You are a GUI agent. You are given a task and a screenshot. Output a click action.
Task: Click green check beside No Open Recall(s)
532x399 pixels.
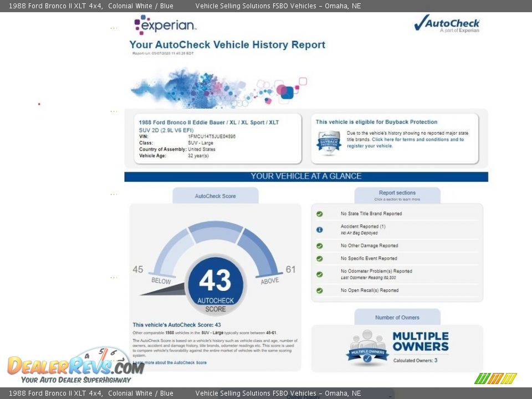[319, 290]
